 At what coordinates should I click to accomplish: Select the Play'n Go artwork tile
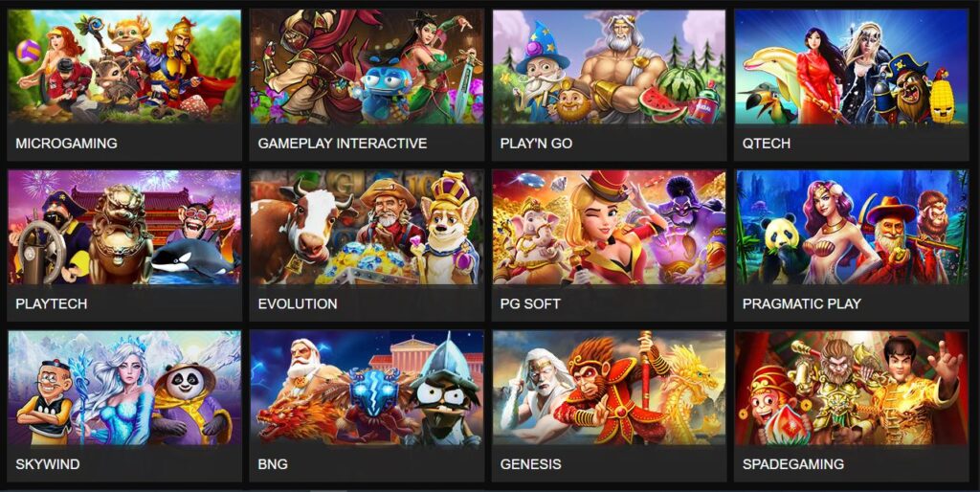[x=609, y=66]
